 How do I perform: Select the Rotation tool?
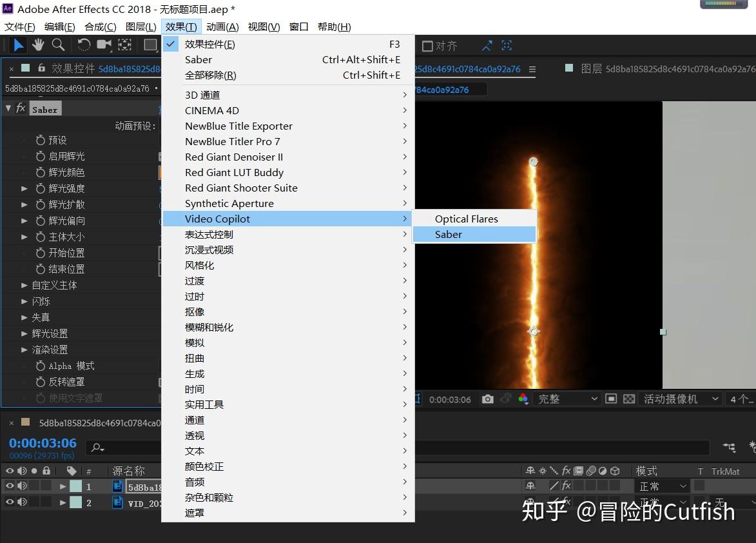[84, 44]
